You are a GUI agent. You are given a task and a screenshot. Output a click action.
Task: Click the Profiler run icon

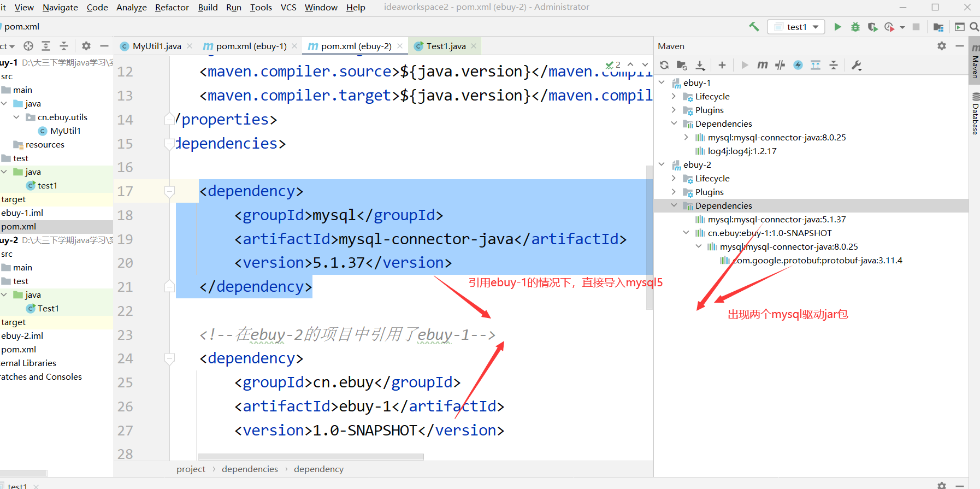[x=889, y=27]
